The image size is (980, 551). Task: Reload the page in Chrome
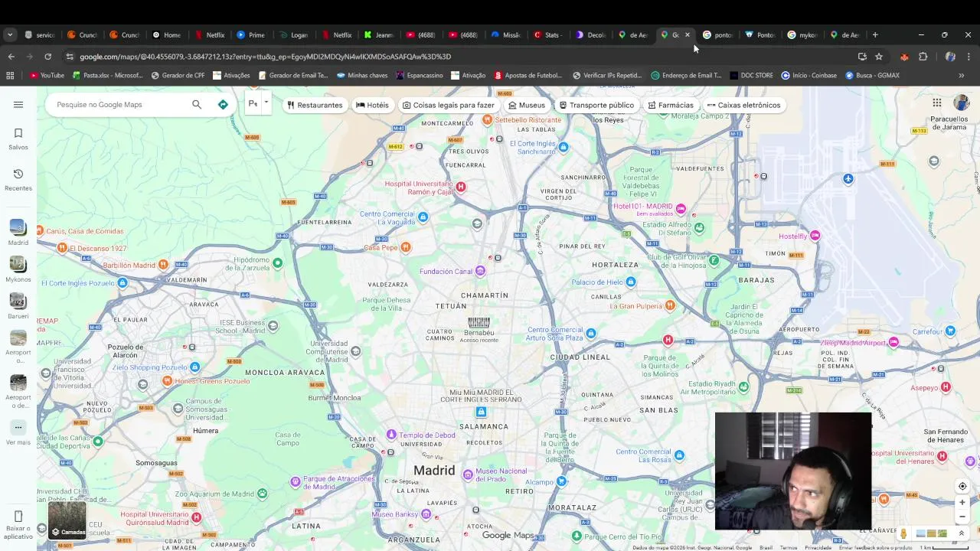click(x=47, y=57)
